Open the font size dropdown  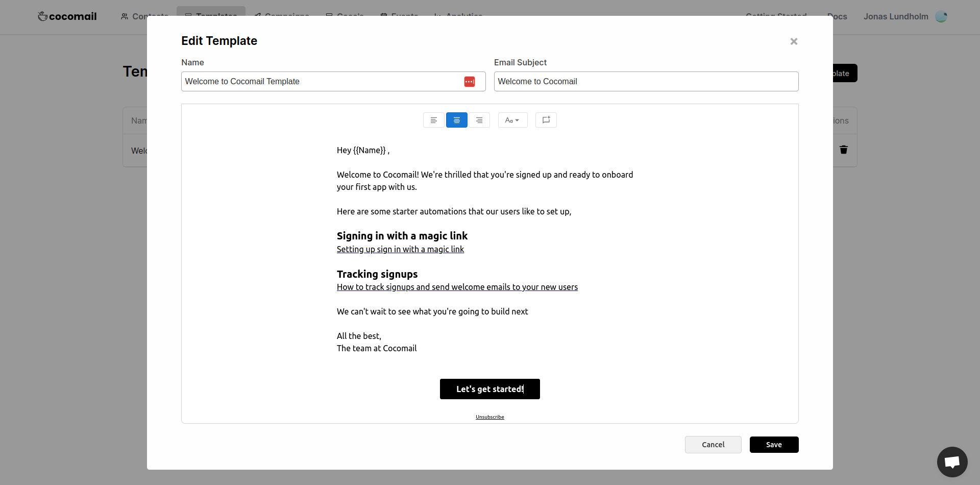tap(512, 120)
